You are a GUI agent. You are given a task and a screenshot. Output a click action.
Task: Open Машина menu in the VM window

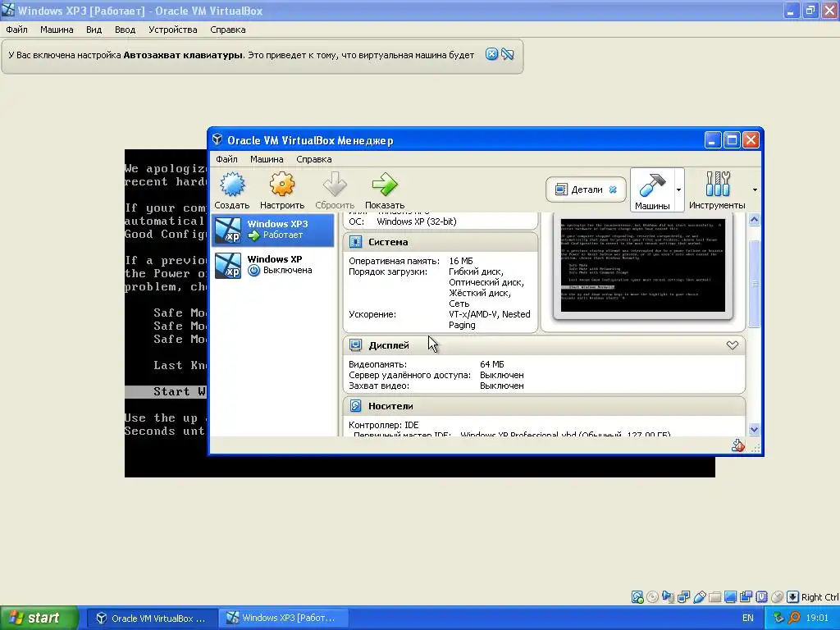(57, 30)
